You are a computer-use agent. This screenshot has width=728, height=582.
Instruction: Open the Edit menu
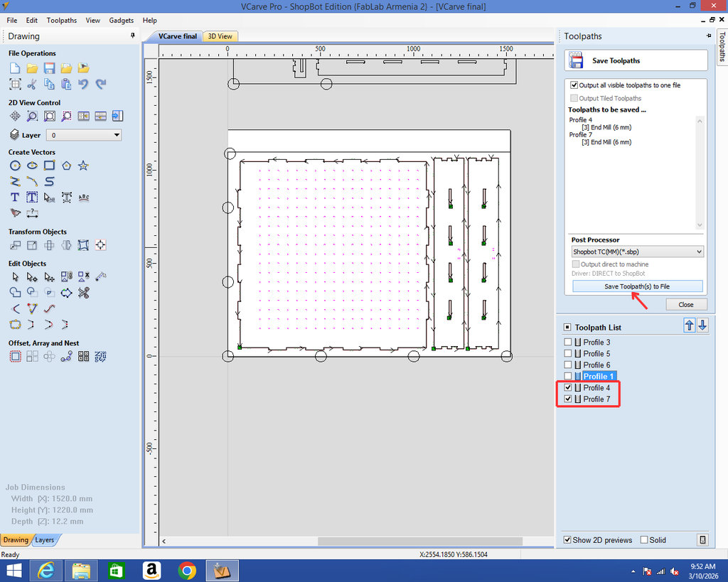(x=31, y=21)
